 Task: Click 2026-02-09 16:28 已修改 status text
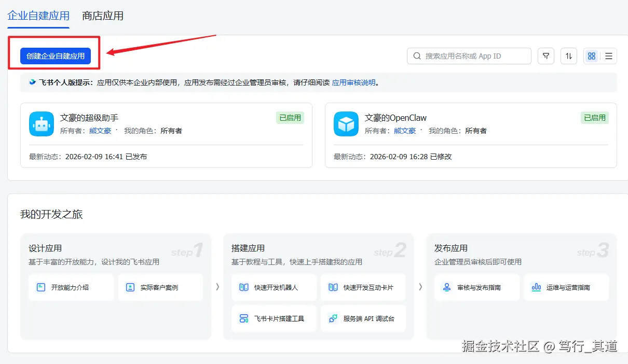click(411, 157)
